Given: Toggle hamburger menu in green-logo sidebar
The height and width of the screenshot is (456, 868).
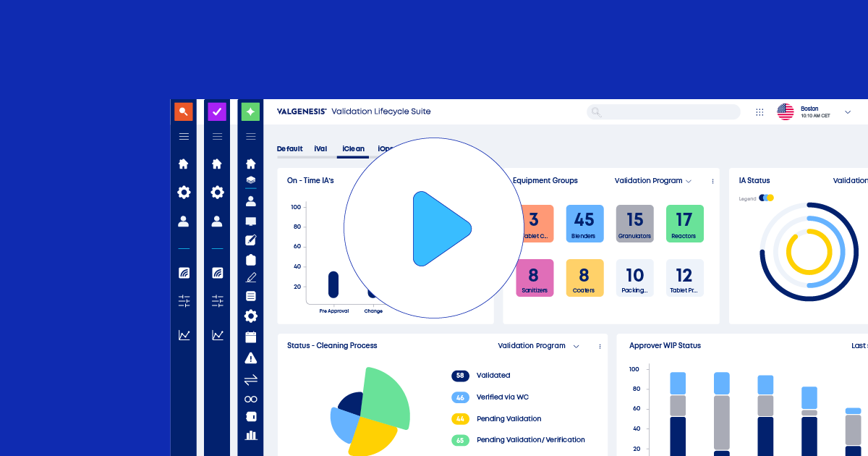Looking at the screenshot, I should (x=250, y=137).
